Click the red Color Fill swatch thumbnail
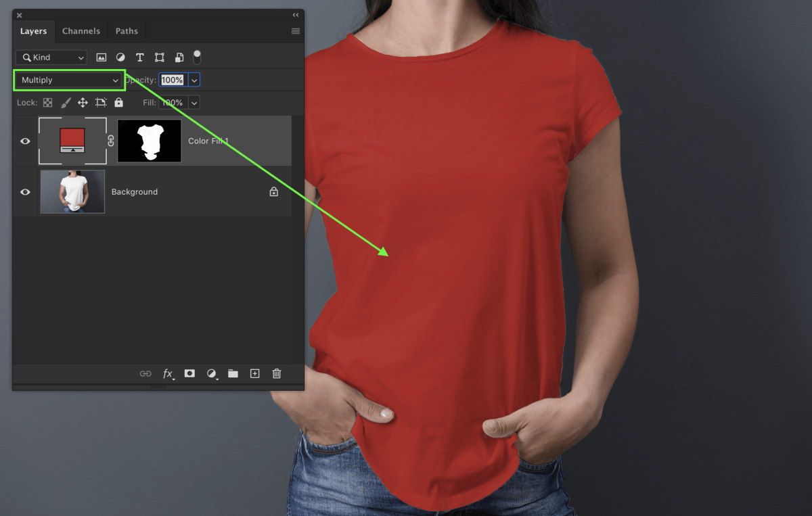Screen dimensions: 812x516 pyautogui.click(x=72, y=141)
